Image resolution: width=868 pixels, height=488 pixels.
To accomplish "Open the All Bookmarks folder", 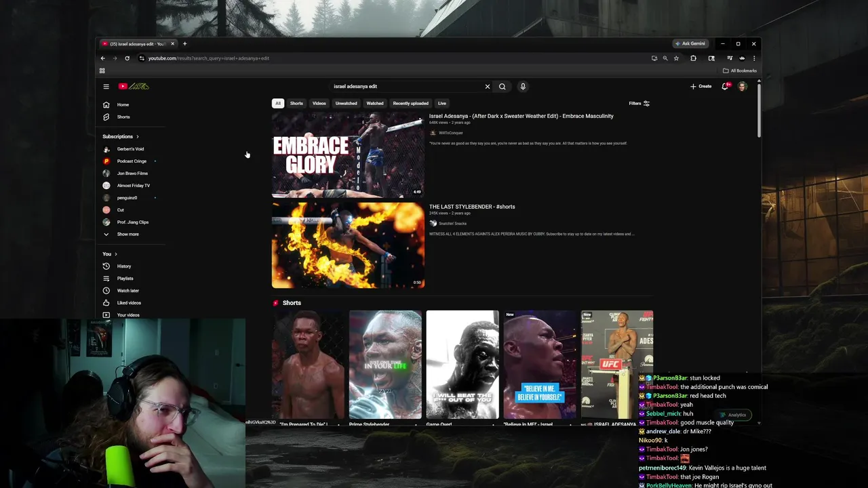I will [740, 70].
